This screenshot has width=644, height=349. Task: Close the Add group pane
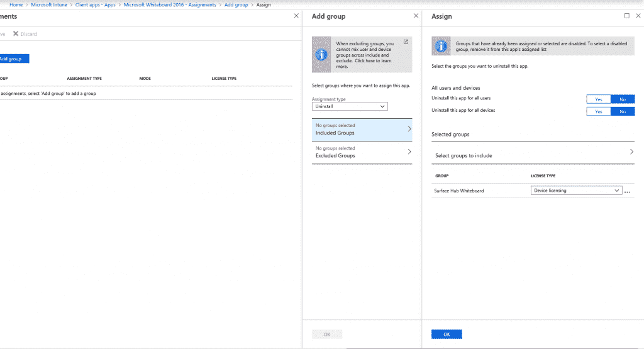click(x=416, y=16)
